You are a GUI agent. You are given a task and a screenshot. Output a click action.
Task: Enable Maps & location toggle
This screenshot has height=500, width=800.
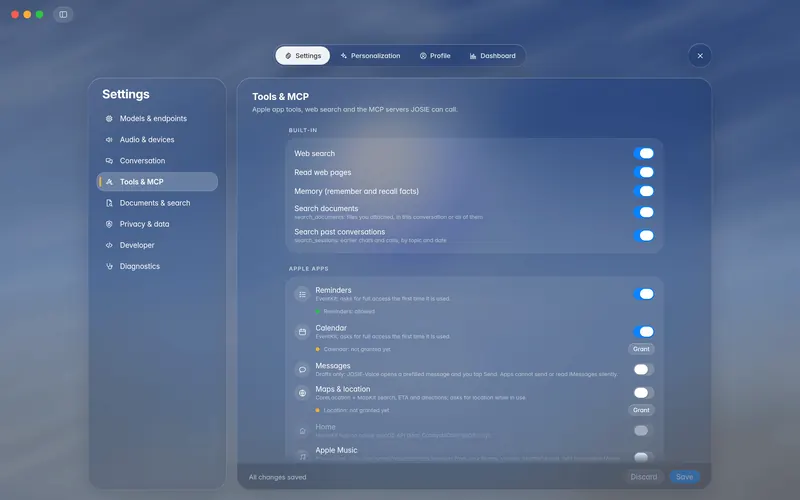coord(643,392)
